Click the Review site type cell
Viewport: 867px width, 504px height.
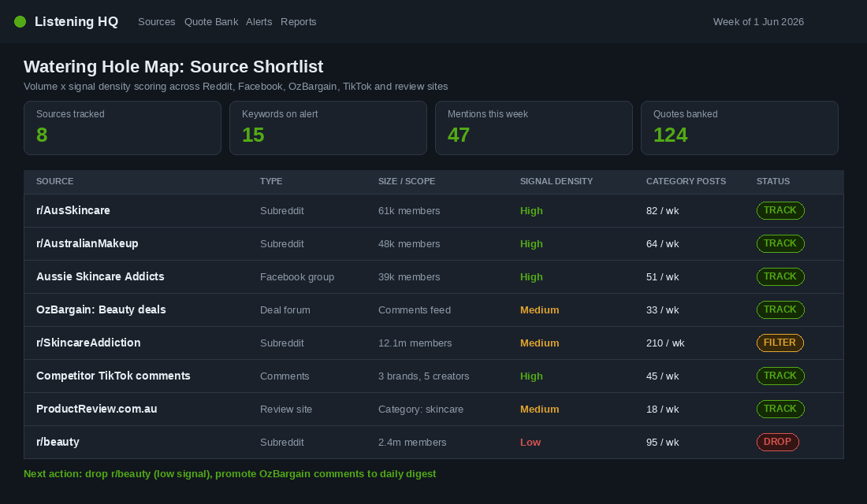coord(286,409)
